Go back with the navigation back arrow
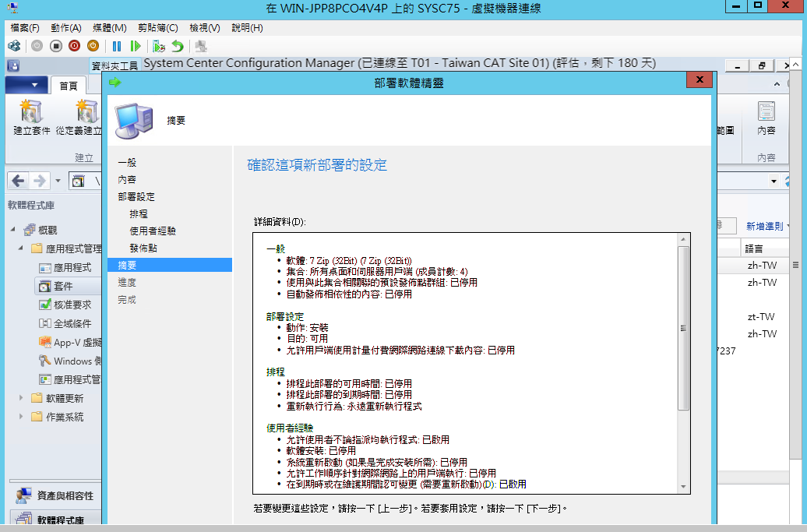Viewport: 807px width, 532px height. [x=18, y=181]
